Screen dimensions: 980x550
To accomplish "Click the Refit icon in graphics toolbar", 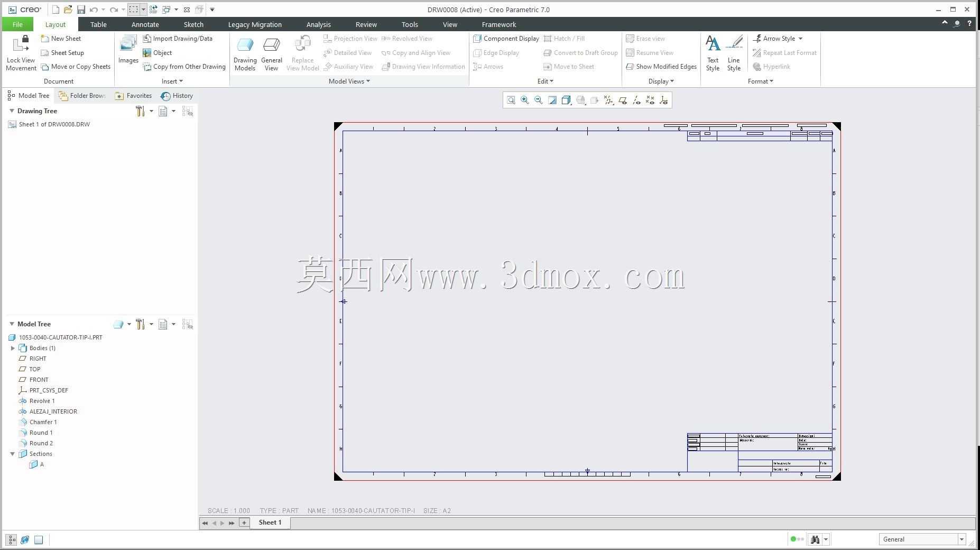I will (x=511, y=100).
